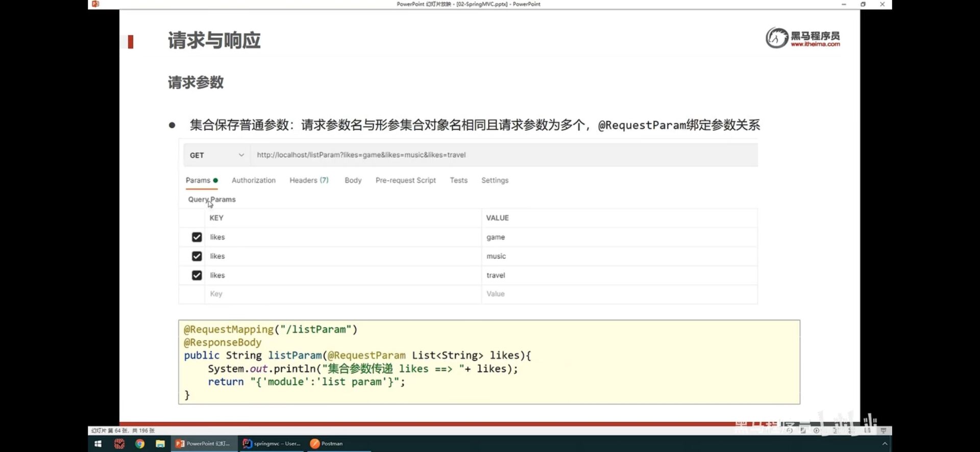980x452 pixels.
Task: Click the subtitle 请求参数
Action: tap(196, 82)
